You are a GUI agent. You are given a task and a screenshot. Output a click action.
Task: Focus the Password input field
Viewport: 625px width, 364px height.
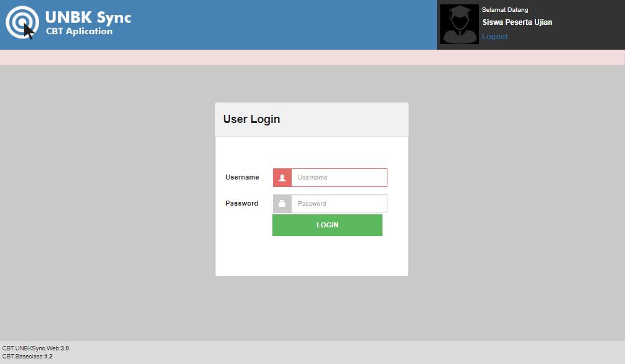[339, 204]
